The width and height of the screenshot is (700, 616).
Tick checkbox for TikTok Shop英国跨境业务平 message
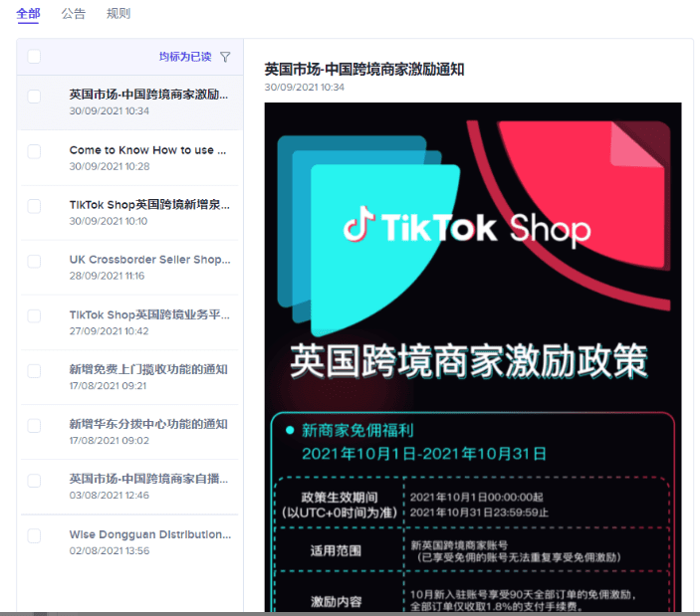[x=34, y=316]
